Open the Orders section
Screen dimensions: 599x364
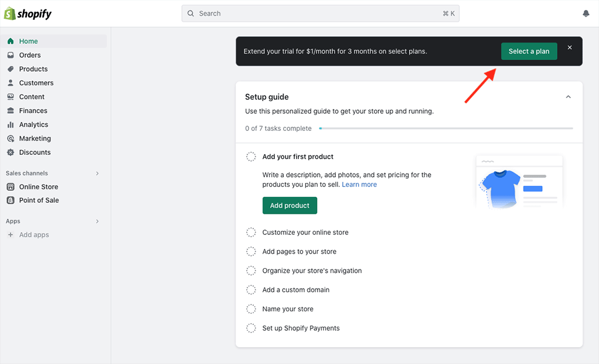pyautogui.click(x=28, y=55)
